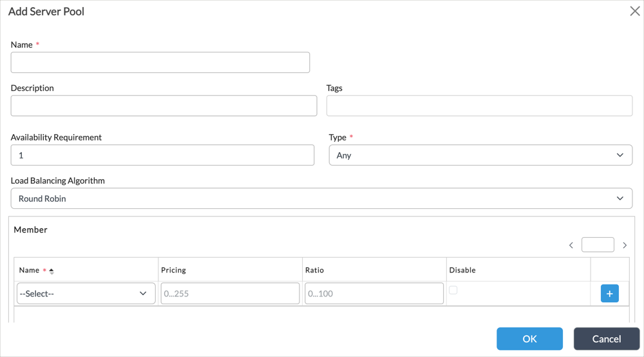The height and width of the screenshot is (357, 644).
Task: Sort members using Name column sort arrows
Action: pos(52,271)
